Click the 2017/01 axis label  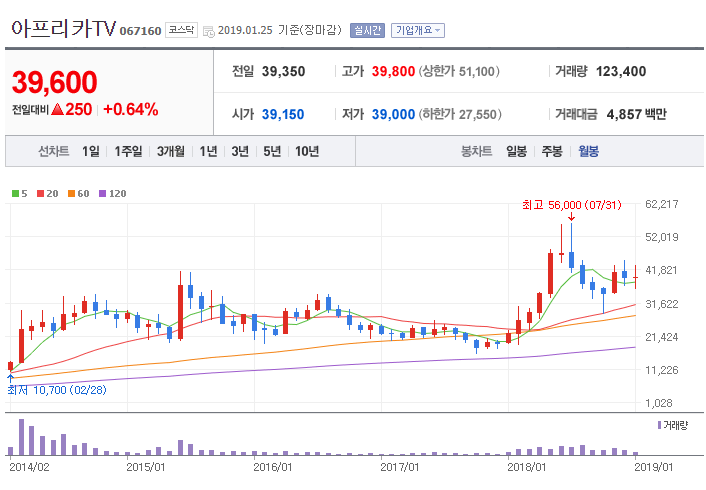point(399,467)
